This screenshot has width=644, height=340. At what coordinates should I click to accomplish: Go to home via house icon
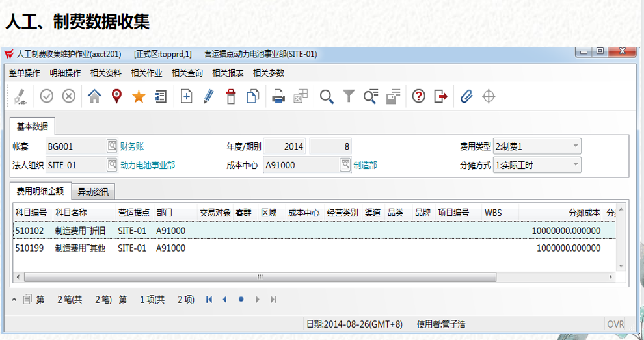(x=94, y=96)
